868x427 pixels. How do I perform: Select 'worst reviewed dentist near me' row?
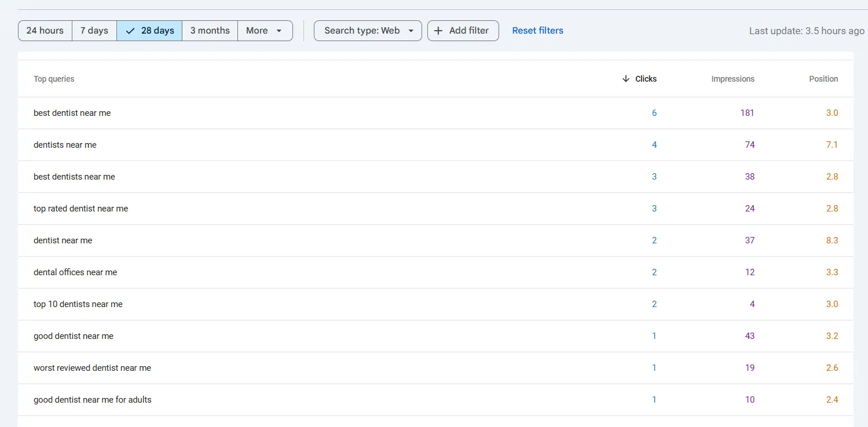click(92, 368)
